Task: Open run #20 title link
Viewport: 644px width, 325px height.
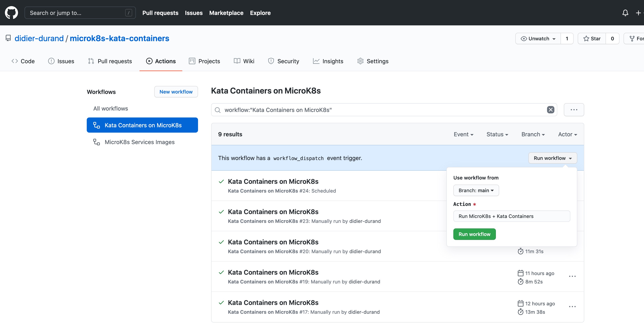Action: click(x=273, y=242)
